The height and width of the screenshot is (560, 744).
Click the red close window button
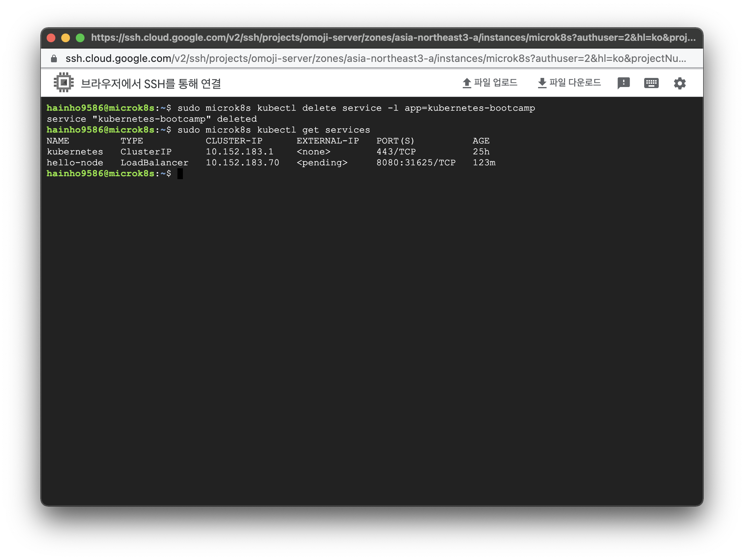coord(51,38)
